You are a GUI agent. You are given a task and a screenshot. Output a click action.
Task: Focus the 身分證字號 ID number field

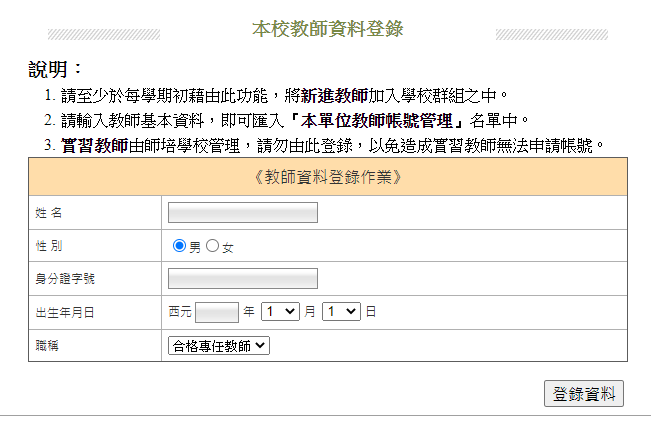click(243, 278)
